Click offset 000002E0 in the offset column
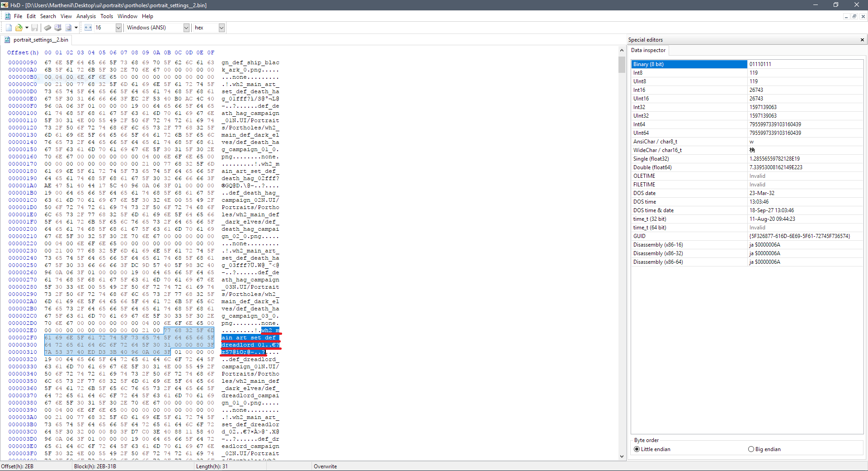 pos(23,330)
